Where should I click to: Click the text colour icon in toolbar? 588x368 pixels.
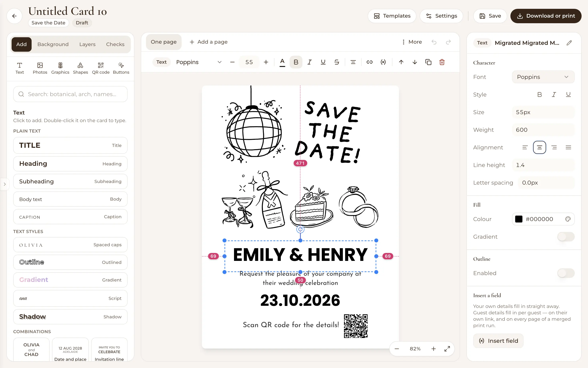point(282,62)
